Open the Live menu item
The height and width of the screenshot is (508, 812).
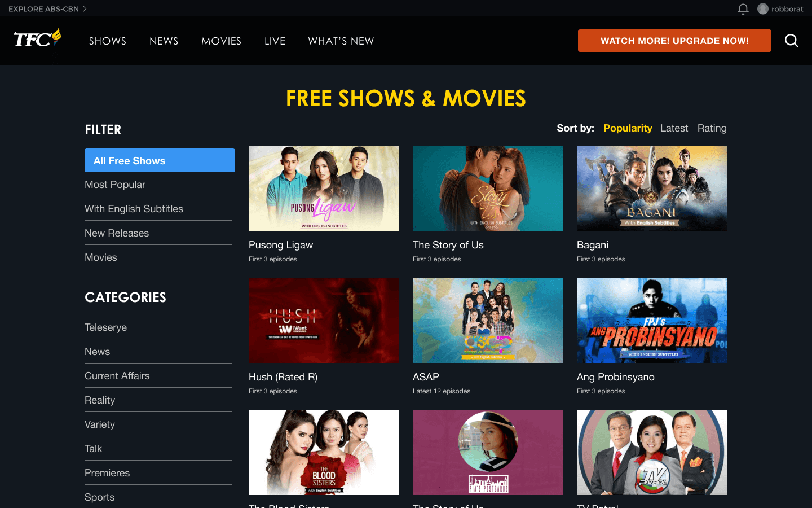click(275, 41)
